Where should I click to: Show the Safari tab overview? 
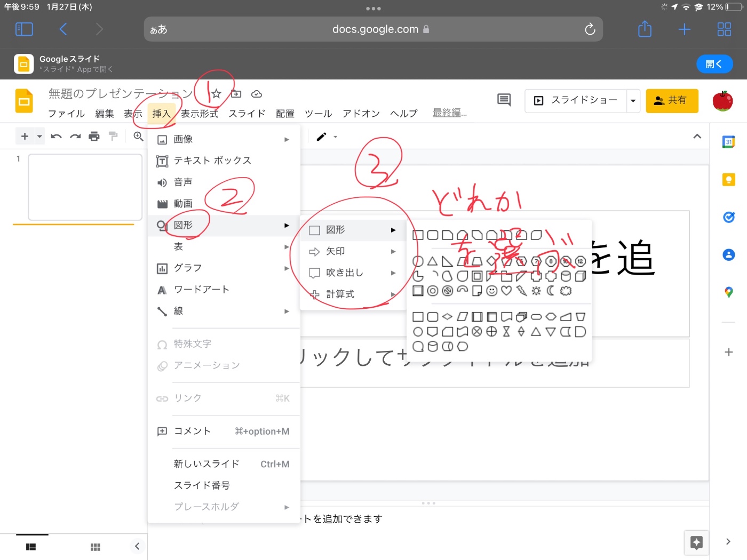click(724, 29)
